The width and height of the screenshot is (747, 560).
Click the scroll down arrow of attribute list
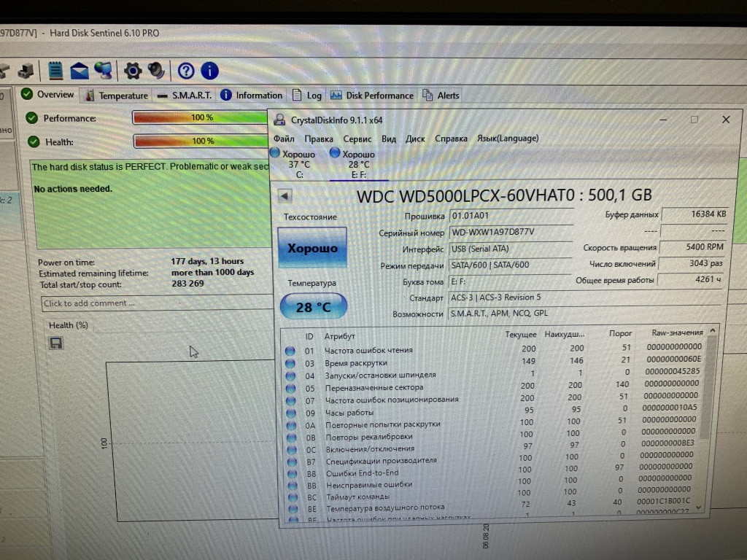tap(699, 507)
